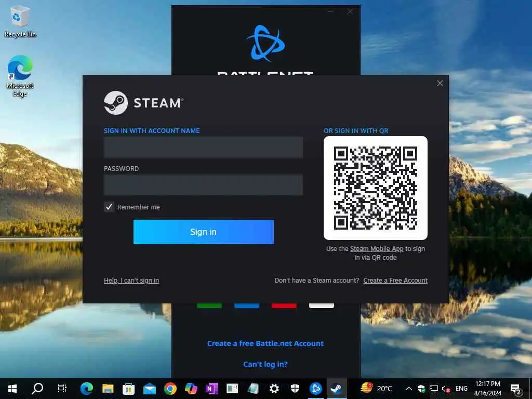532x399 pixels.
Task: Open taskbar Search
Action: 37,389
